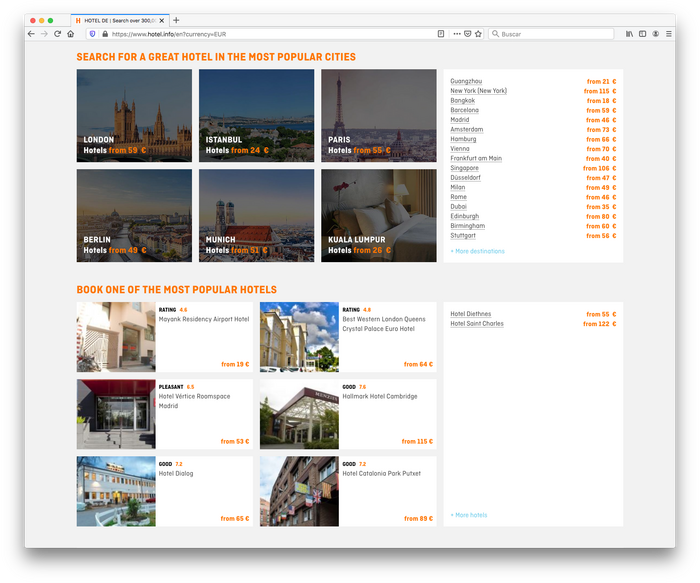The image size is (700, 583).
Task: Select the Rome destination link
Action: pyautogui.click(x=458, y=197)
